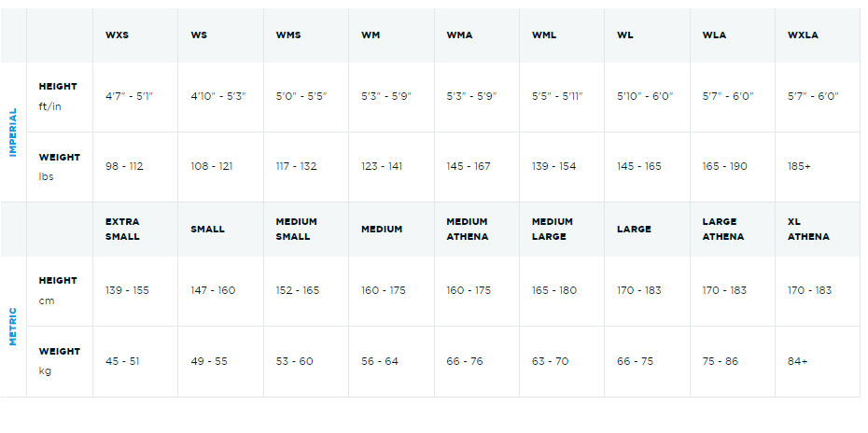
Task: Click the Extra Small size name
Action: coord(122,229)
